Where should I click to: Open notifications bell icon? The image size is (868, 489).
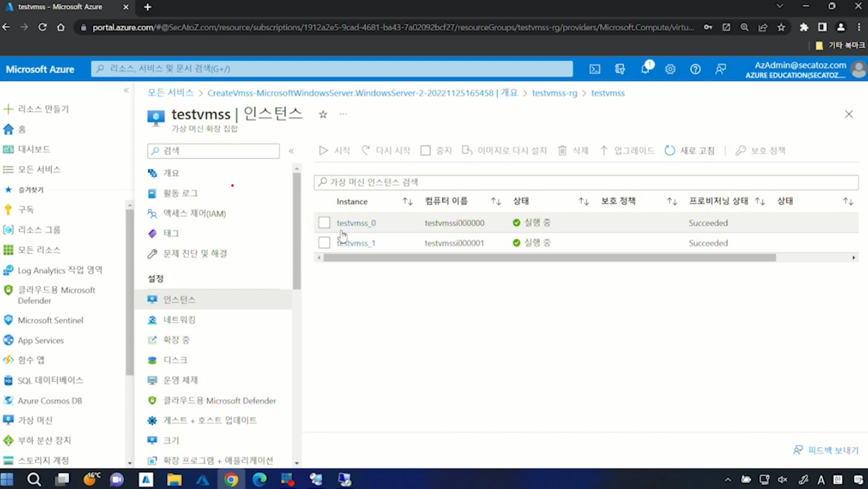(x=645, y=68)
